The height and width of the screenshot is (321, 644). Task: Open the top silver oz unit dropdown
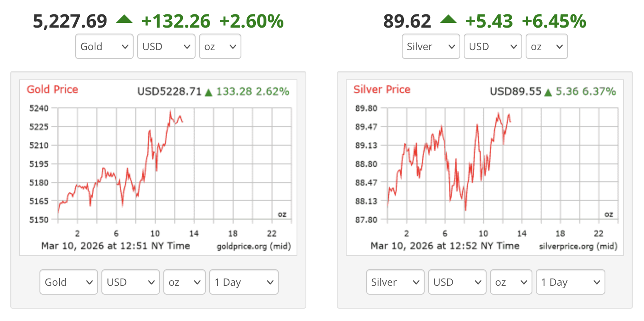(546, 46)
